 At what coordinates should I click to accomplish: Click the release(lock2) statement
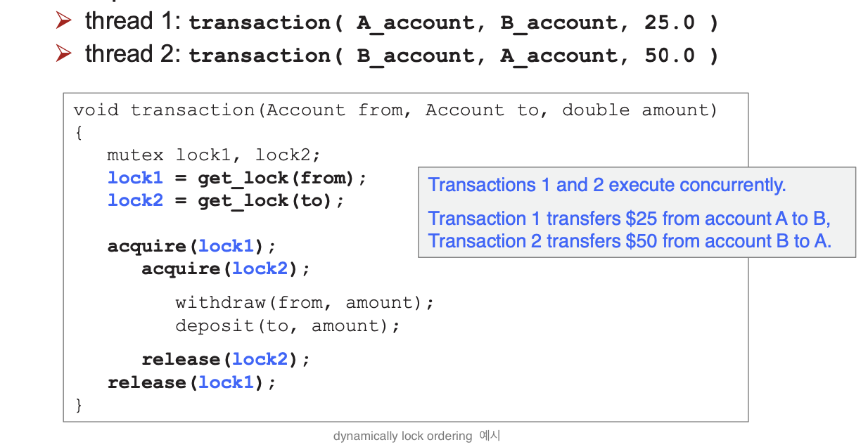(x=226, y=359)
